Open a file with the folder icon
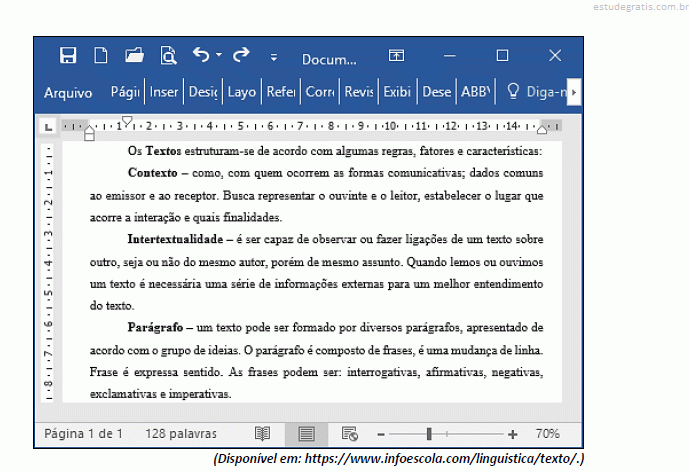 tap(134, 55)
